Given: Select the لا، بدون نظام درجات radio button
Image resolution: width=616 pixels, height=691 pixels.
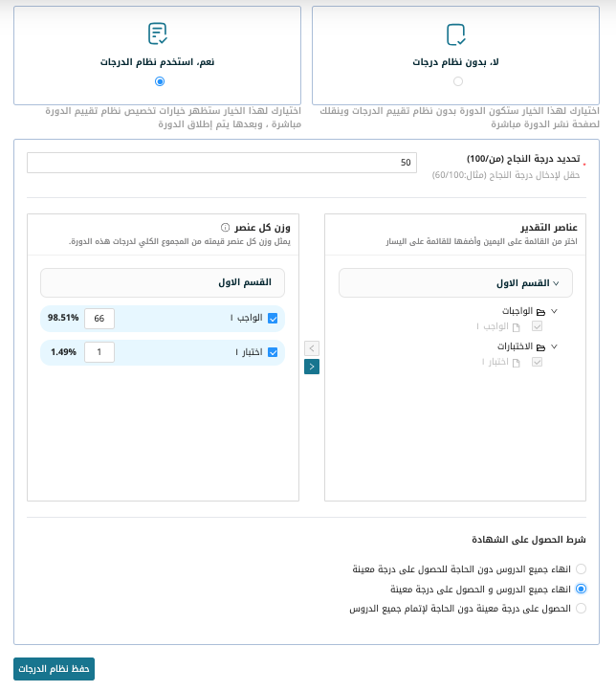Looking at the screenshot, I should click(458, 82).
